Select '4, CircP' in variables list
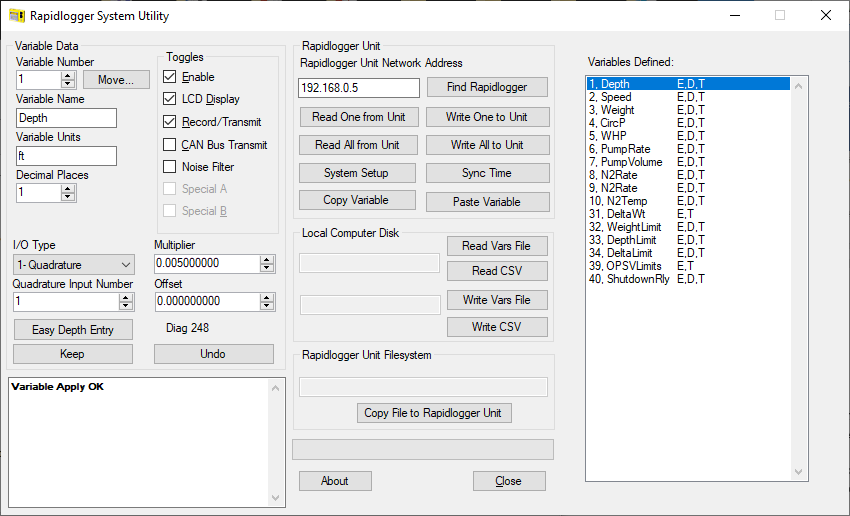The image size is (850, 516). click(688, 123)
